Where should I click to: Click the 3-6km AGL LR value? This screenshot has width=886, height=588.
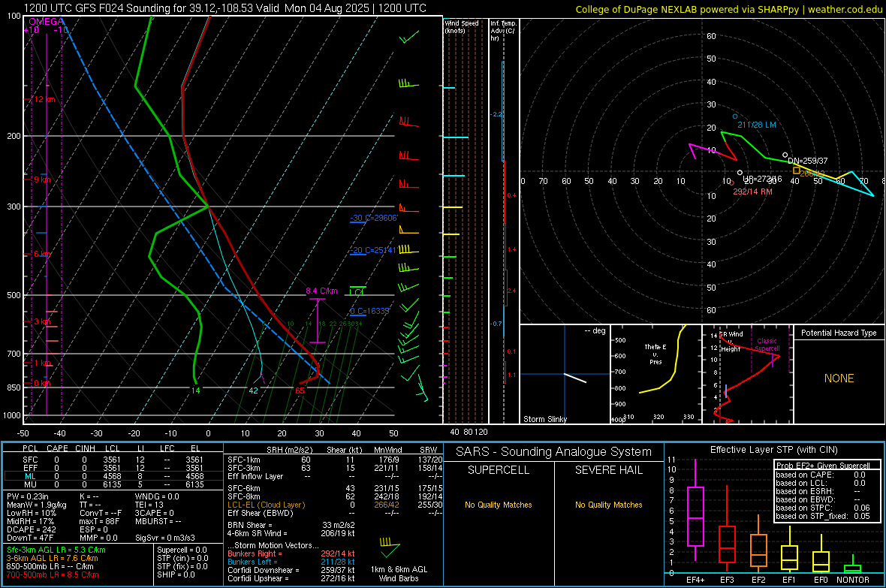[x=52, y=558]
